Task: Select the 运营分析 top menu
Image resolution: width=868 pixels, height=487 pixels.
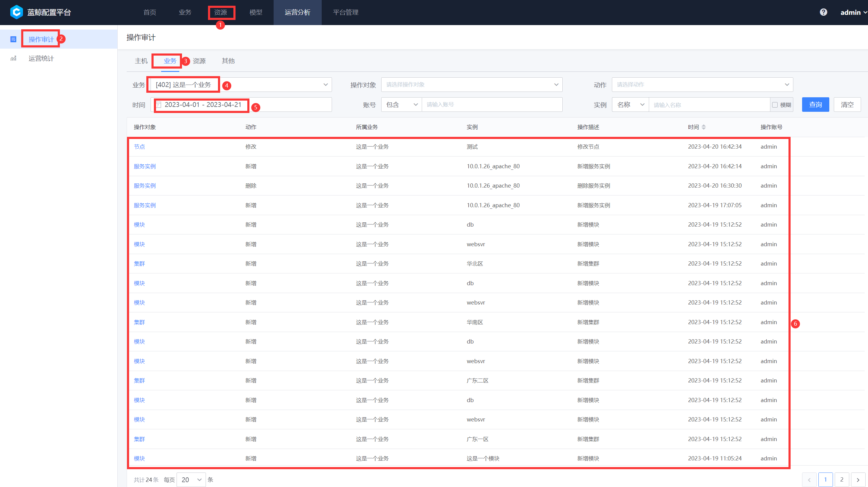Action: coord(297,12)
